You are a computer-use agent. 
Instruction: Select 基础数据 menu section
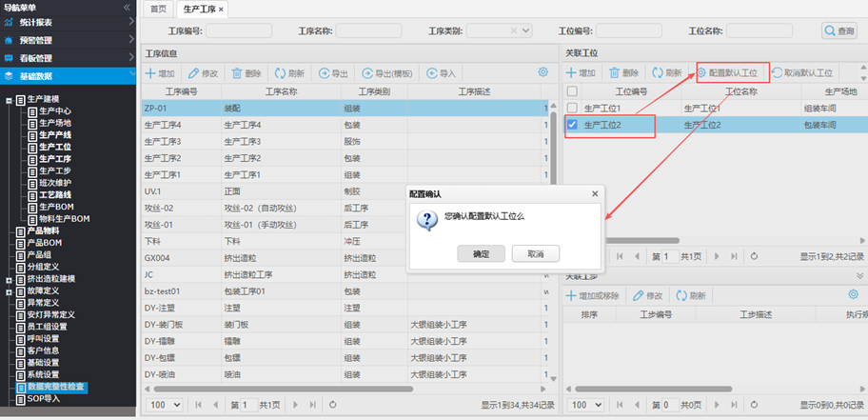point(68,76)
